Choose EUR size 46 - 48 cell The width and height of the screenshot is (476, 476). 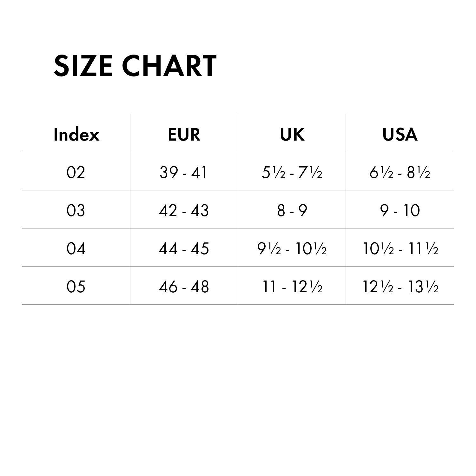184,287
